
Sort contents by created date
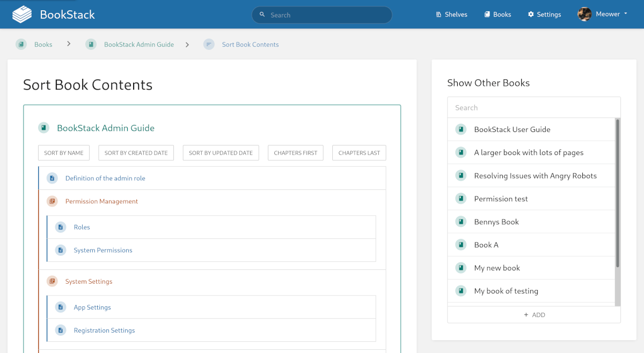pyautogui.click(x=136, y=153)
